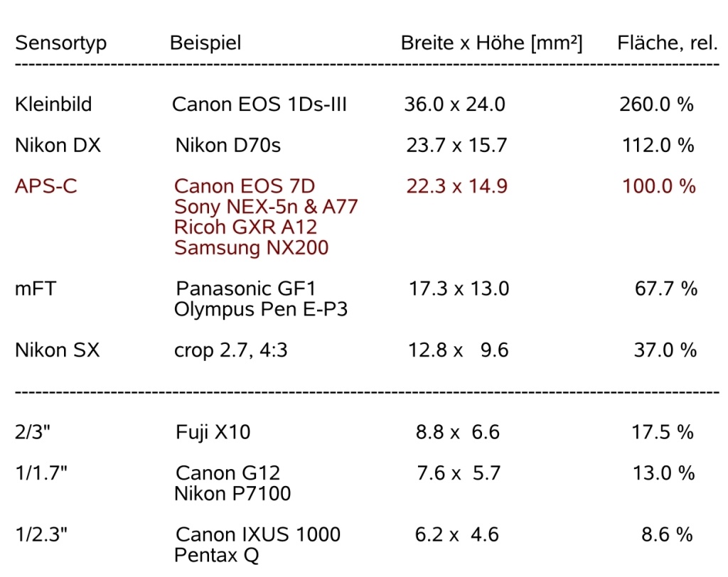The height and width of the screenshot is (577, 728).
Task: Select the Kleinbild sensor type cell
Action: (x=53, y=104)
